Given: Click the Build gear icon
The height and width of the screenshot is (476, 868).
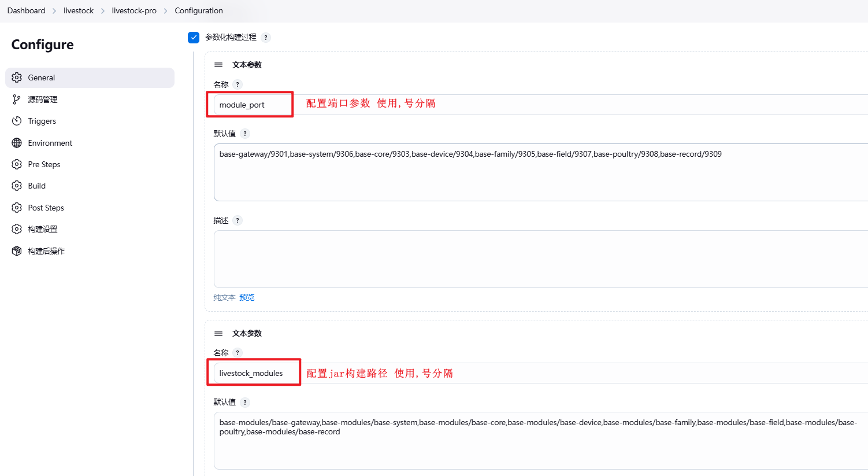Looking at the screenshot, I should click(17, 186).
